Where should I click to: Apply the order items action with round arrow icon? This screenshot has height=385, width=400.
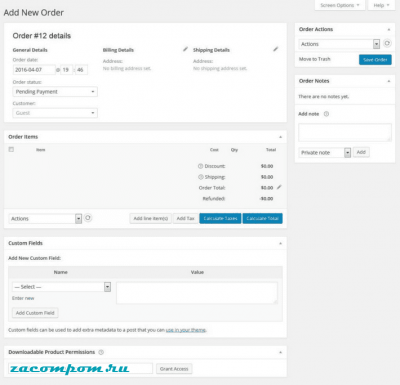[x=88, y=218]
